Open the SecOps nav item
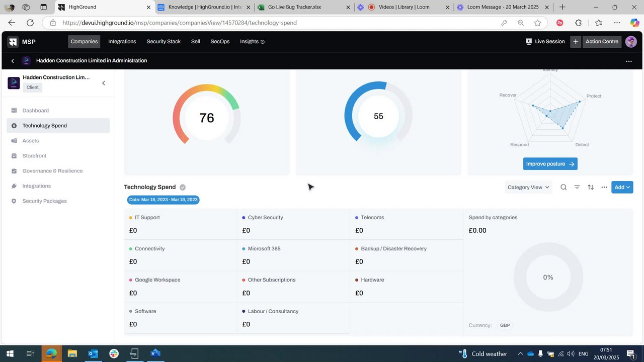The width and height of the screenshot is (644, 362). coord(220,42)
